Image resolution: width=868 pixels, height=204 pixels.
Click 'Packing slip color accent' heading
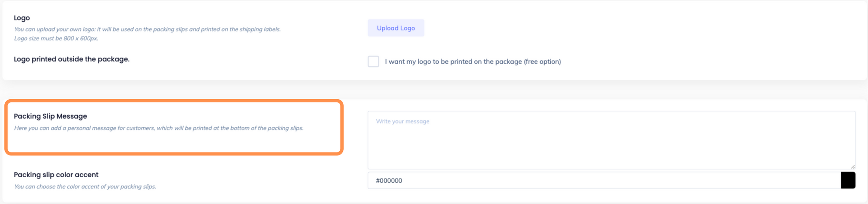pyautogui.click(x=56, y=175)
